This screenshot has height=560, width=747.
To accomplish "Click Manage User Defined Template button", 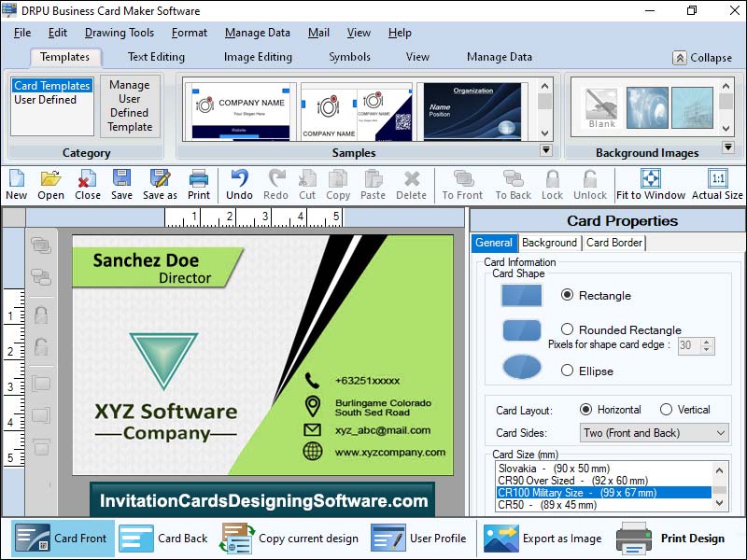I will (130, 105).
